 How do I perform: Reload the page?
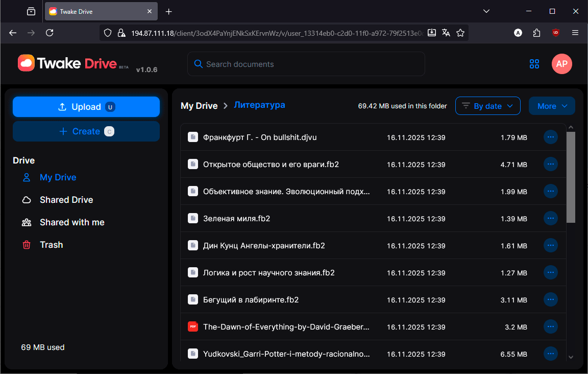[x=50, y=33]
